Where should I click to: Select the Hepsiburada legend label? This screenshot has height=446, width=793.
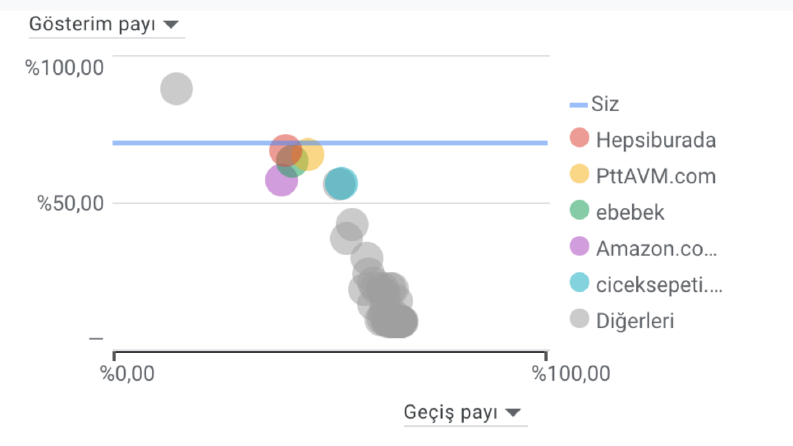tap(655, 140)
